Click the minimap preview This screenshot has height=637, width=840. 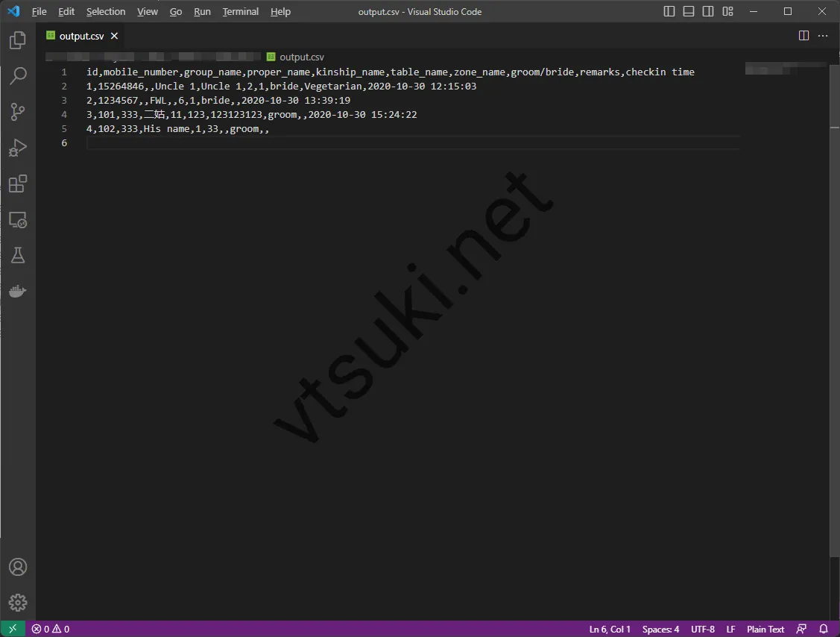pyautogui.click(x=786, y=69)
